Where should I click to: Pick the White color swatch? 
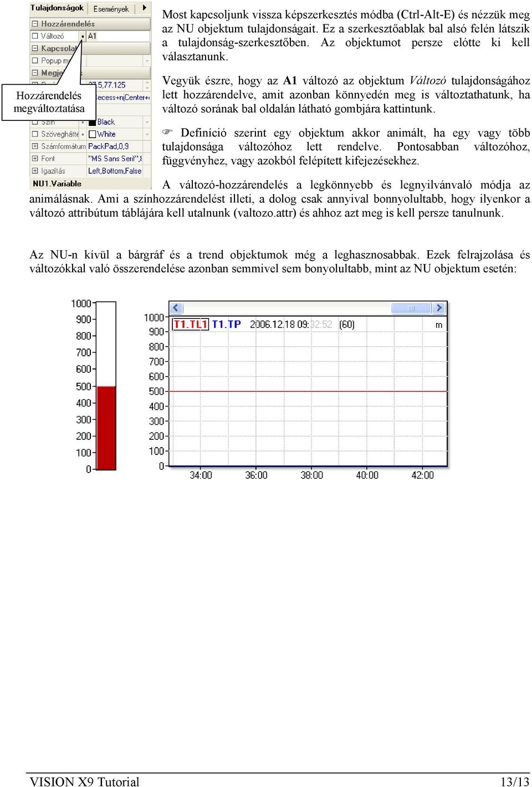(x=93, y=134)
